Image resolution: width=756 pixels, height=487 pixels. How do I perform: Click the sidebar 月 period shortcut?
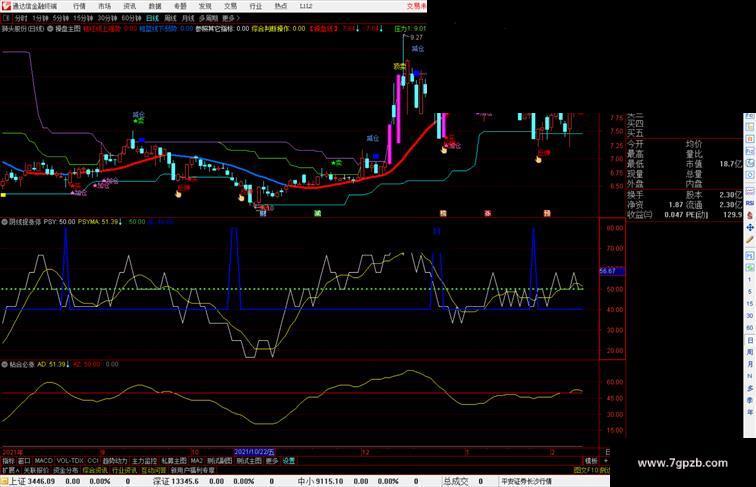(x=750, y=364)
